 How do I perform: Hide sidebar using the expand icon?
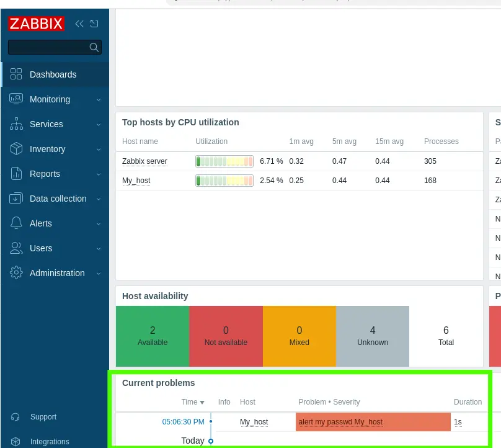pos(94,24)
